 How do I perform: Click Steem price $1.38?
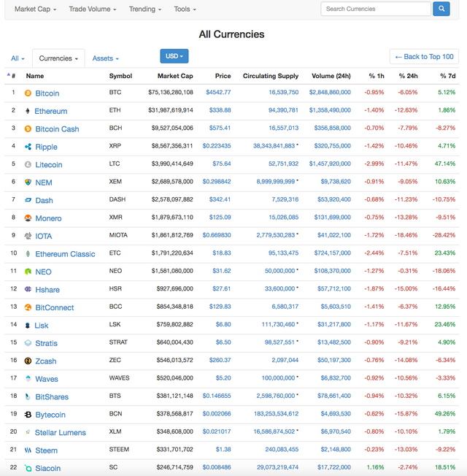pyautogui.click(x=223, y=449)
